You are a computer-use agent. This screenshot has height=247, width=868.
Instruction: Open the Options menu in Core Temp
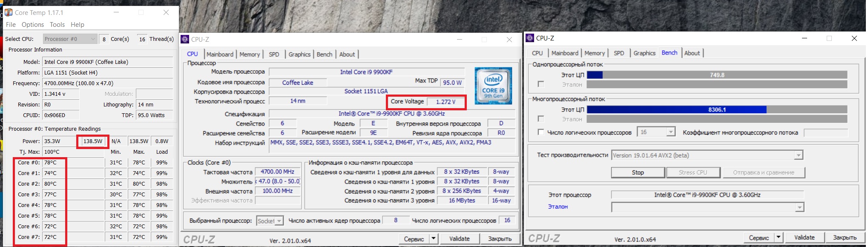[33, 25]
